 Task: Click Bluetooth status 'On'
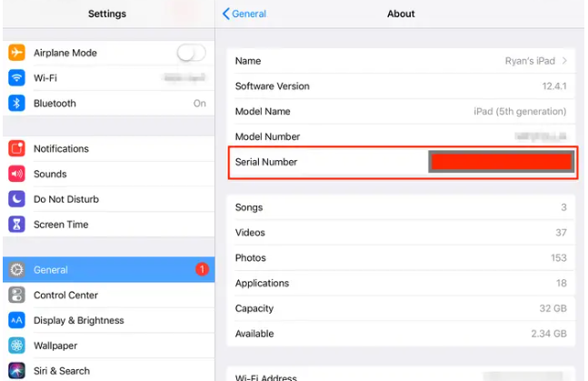click(x=200, y=104)
